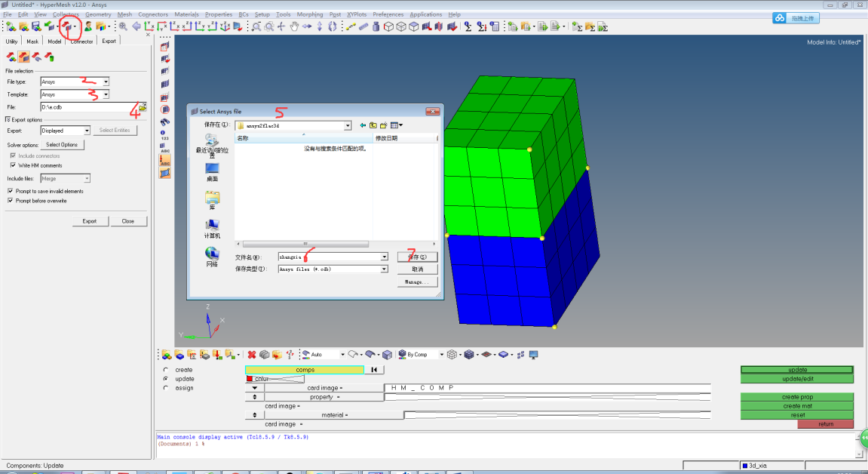Click the Export button

click(x=90, y=221)
